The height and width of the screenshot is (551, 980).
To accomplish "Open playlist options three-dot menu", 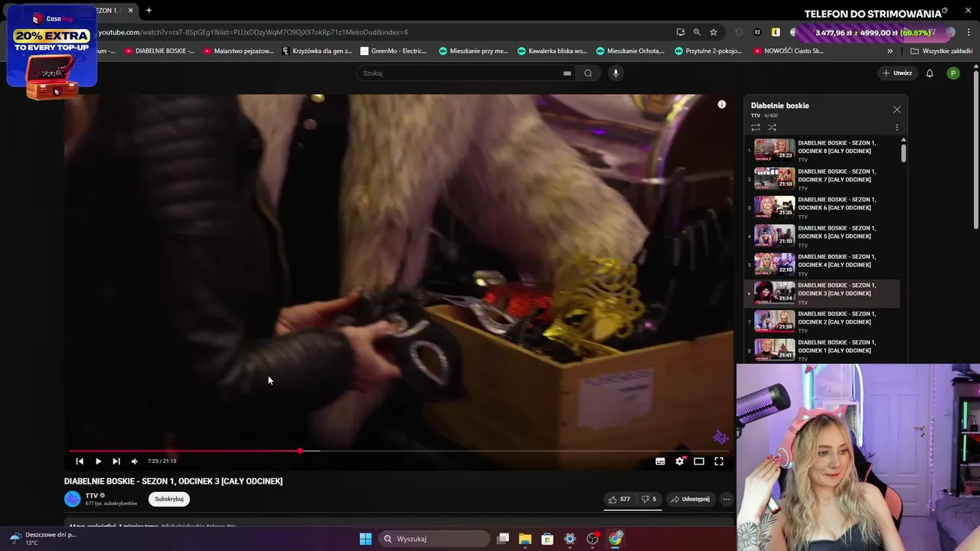I will 897,127.
